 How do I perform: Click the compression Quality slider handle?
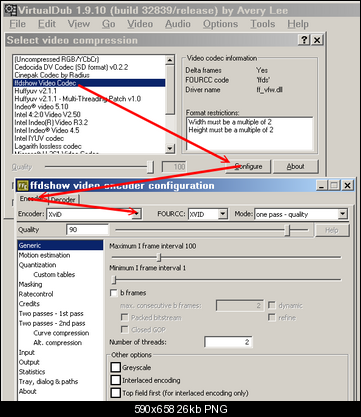151,167
